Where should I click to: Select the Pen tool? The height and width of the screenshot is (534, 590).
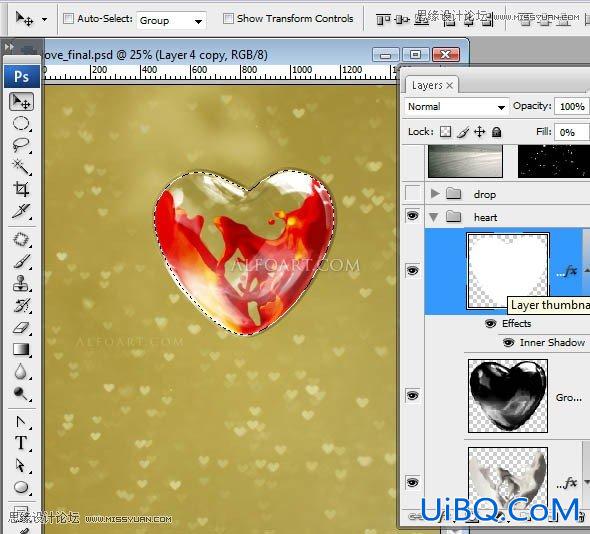(x=21, y=422)
